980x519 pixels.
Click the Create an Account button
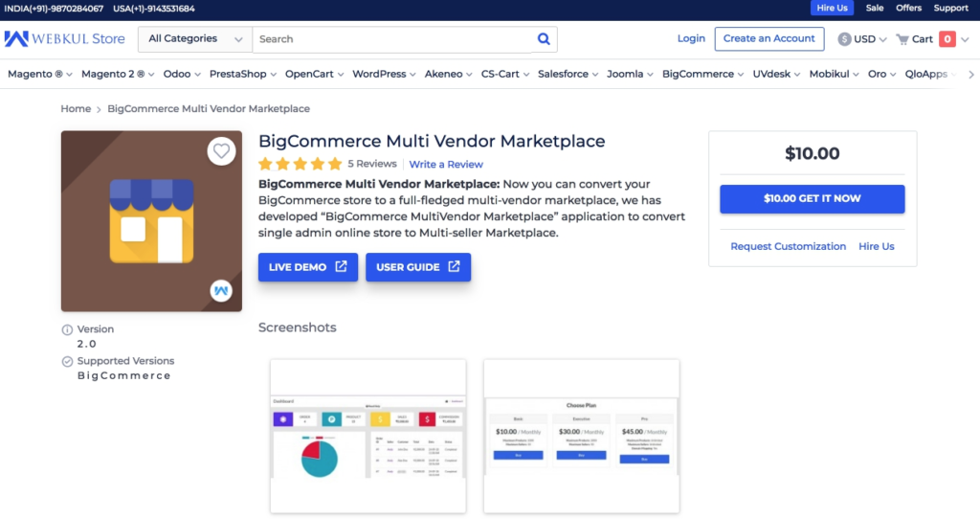pos(769,38)
